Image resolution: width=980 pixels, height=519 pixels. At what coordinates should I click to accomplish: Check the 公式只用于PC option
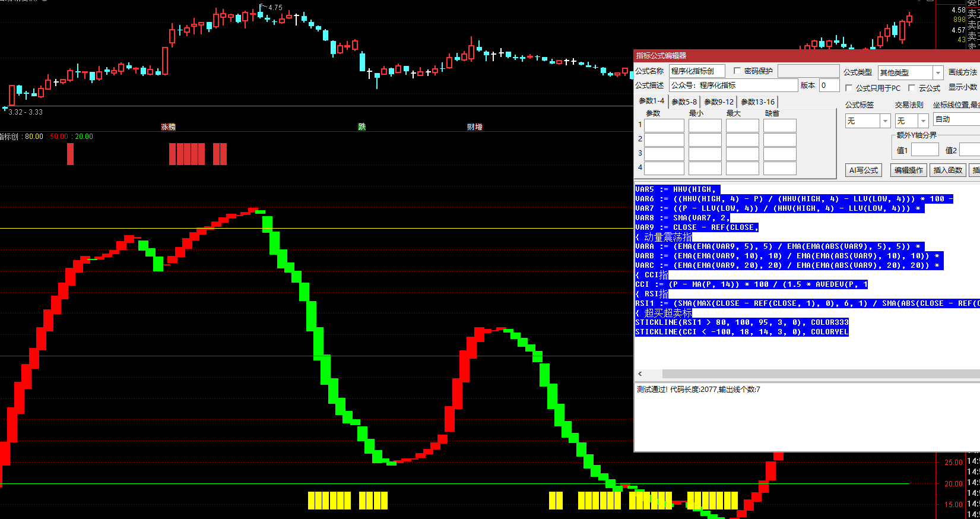[849, 88]
